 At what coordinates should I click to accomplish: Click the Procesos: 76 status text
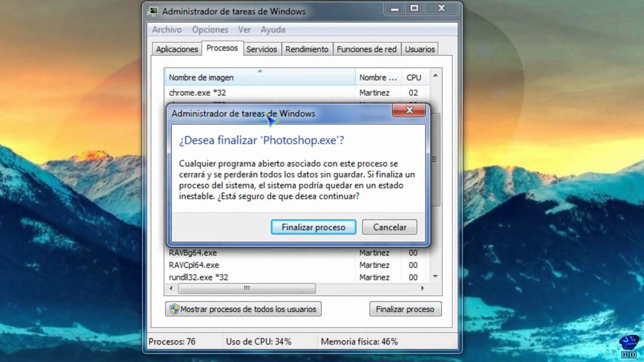pyautogui.click(x=172, y=341)
